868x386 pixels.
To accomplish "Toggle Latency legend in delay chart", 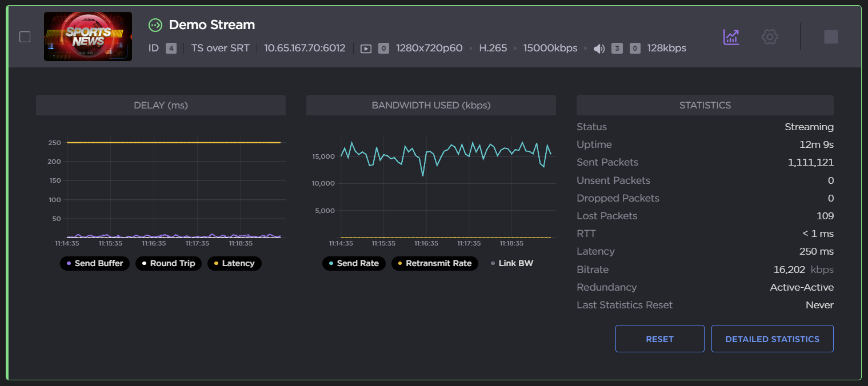I will (x=234, y=263).
